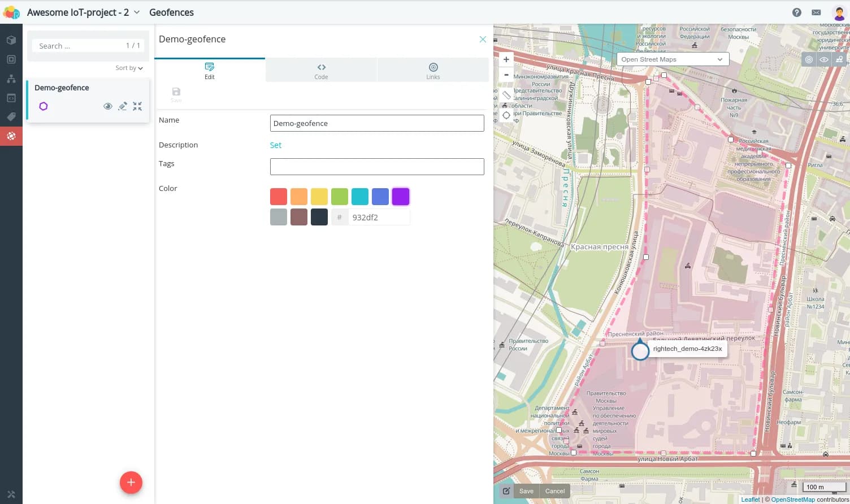Expand the Open Street Maps dropdown

coord(673,59)
